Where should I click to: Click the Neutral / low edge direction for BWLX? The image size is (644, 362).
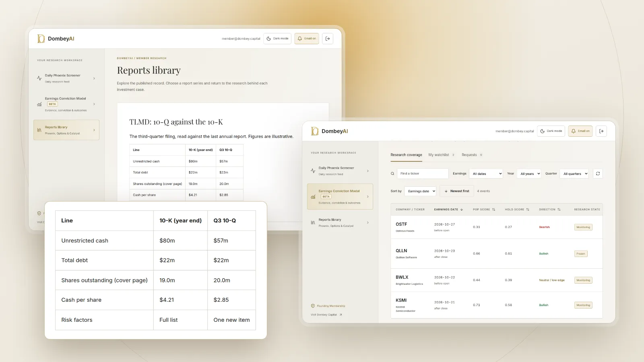552,280
